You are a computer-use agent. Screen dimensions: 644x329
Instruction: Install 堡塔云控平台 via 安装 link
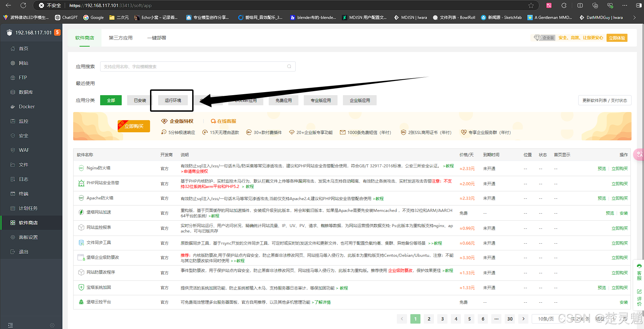pyautogui.click(x=624, y=302)
